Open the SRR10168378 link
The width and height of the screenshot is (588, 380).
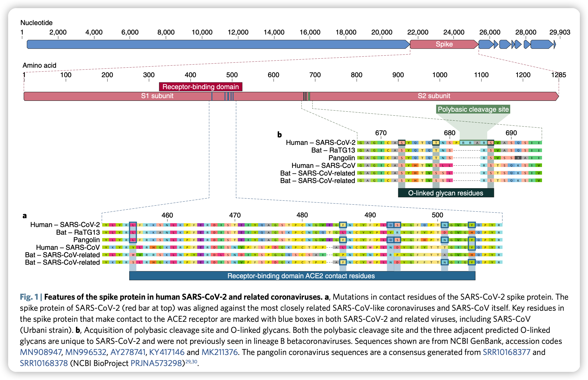coord(44,363)
